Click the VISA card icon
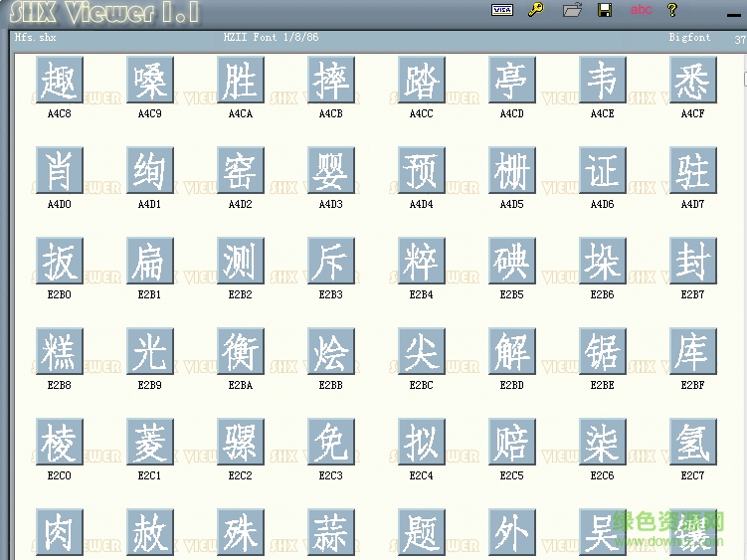The width and height of the screenshot is (747, 560). (502, 10)
